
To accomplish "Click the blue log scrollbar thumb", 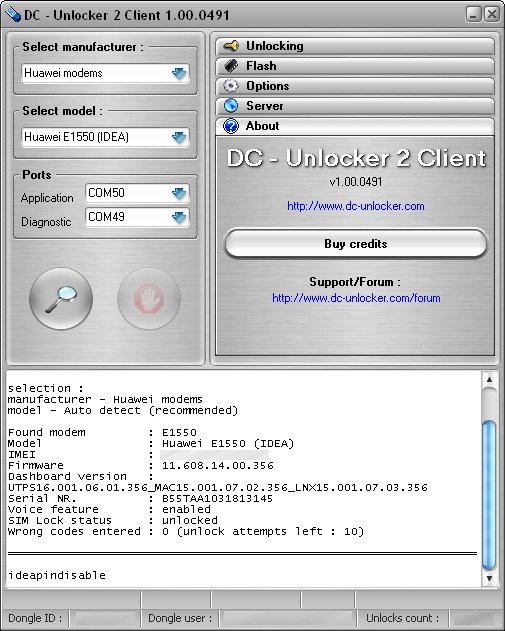I will [x=489, y=495].
